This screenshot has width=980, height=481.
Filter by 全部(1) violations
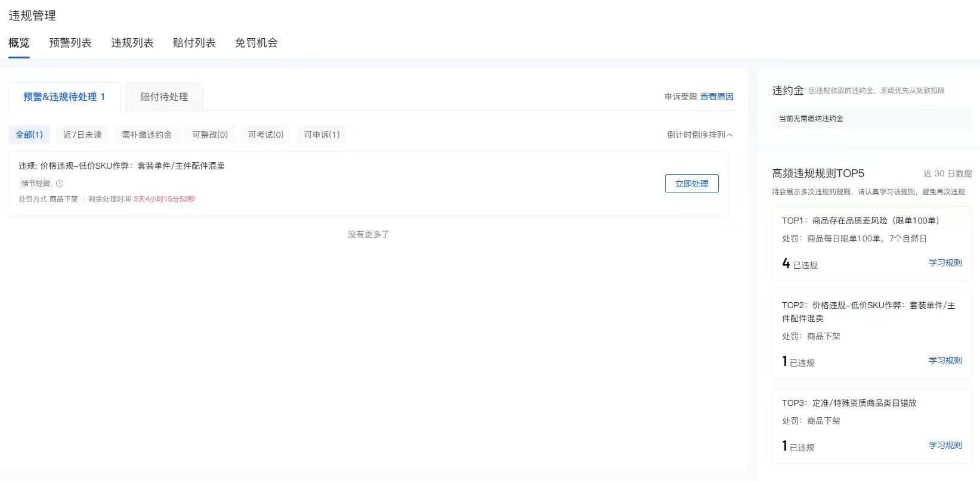(x=29, y=135)
